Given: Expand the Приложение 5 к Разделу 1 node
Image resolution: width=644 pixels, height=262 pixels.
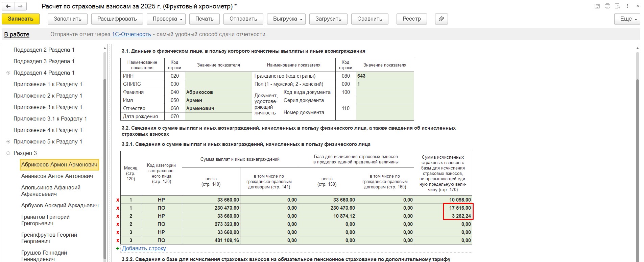Looking at the screenshot, I should (x=8, y=142).
